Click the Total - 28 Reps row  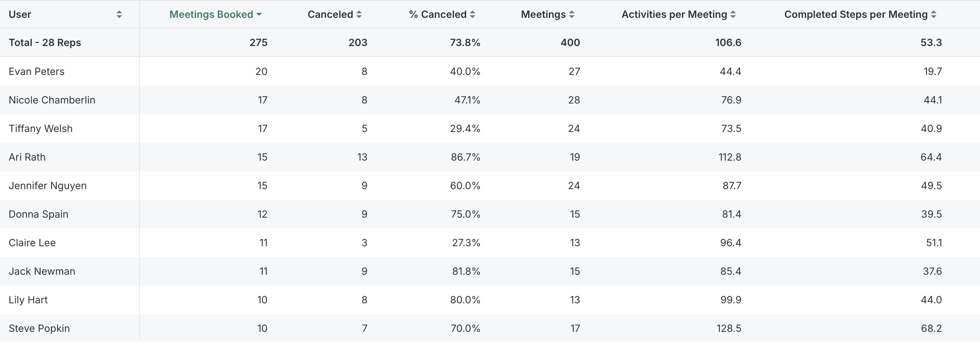point(44,42)
